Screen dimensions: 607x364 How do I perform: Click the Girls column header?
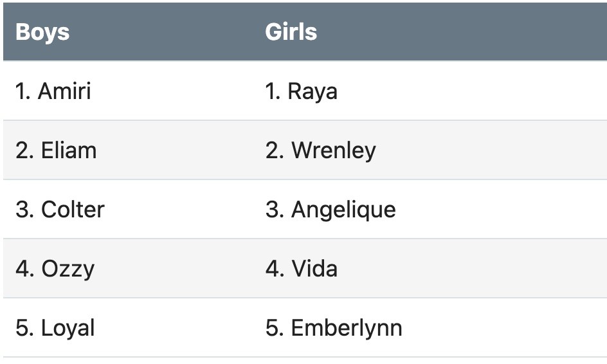(291, 32)
